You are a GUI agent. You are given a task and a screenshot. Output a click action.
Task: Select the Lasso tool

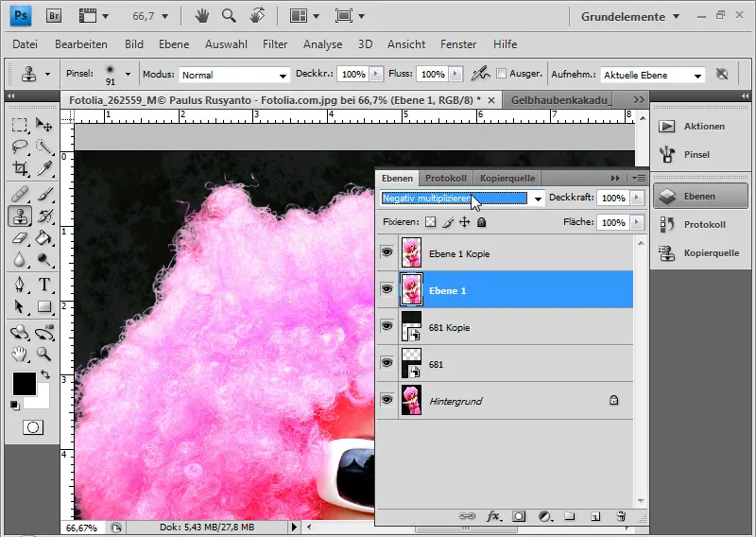click(19, 147)
